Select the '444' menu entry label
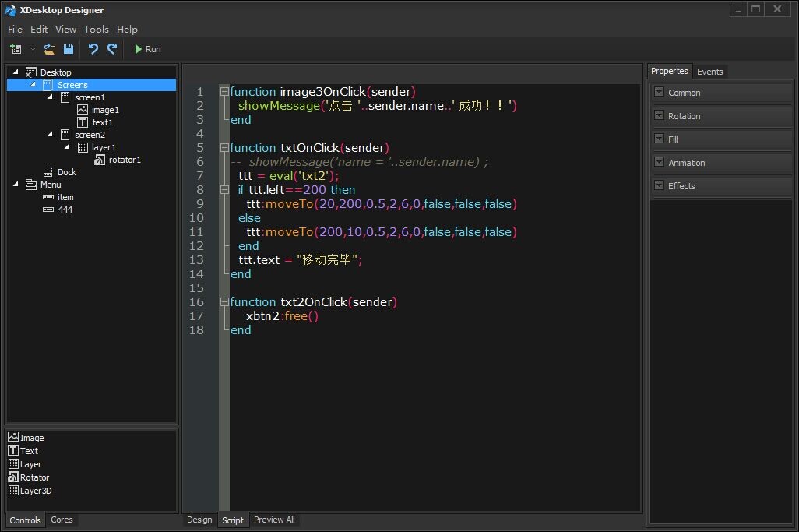 click(65, 210)
